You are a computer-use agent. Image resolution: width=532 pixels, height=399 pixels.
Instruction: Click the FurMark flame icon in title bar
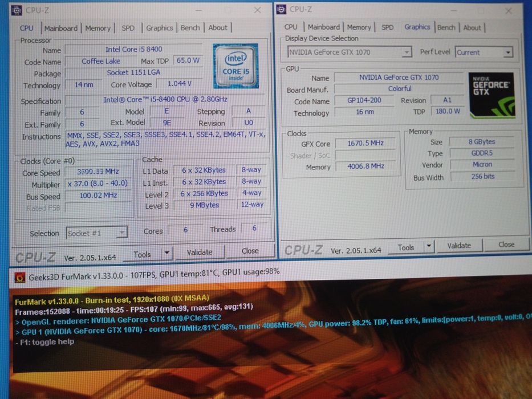click(x=20, y=277)
